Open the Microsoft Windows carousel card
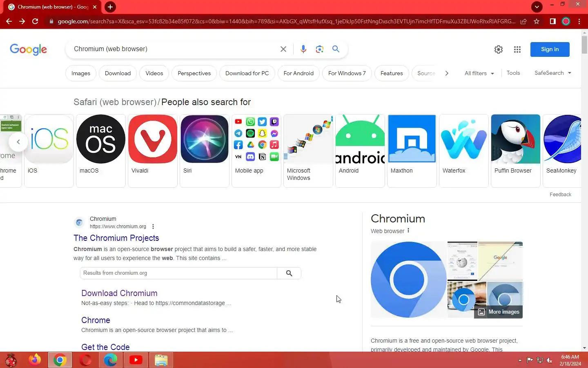 pyautogui.click(x=308, y=150)
